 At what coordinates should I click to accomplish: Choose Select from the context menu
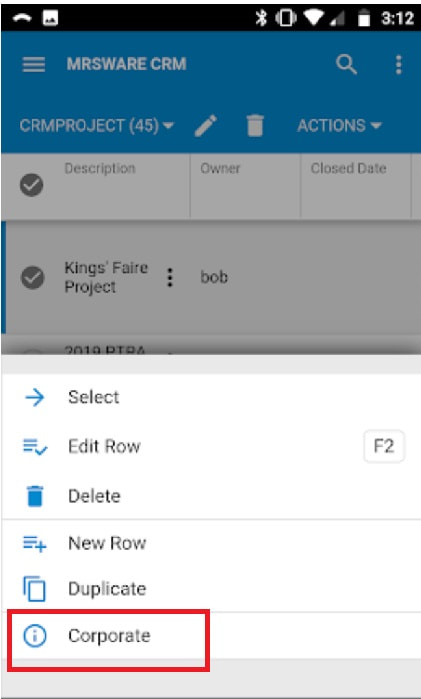tap(210, 397)
